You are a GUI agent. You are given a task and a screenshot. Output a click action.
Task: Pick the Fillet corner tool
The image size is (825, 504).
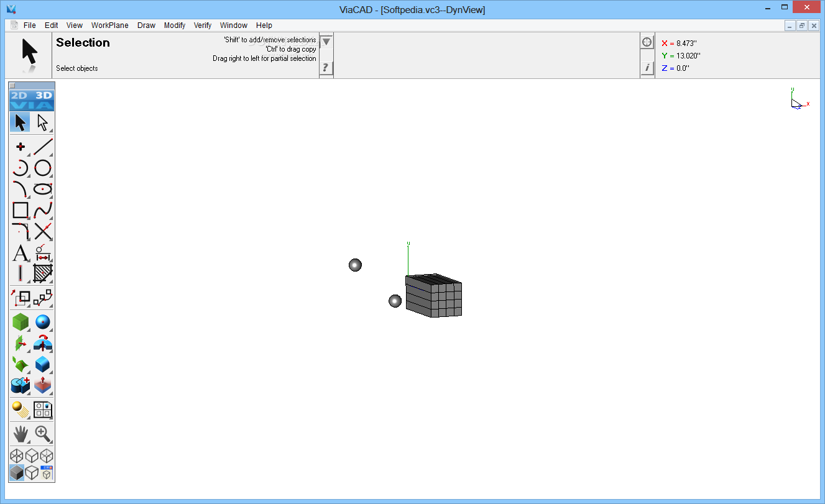(21, 231)
